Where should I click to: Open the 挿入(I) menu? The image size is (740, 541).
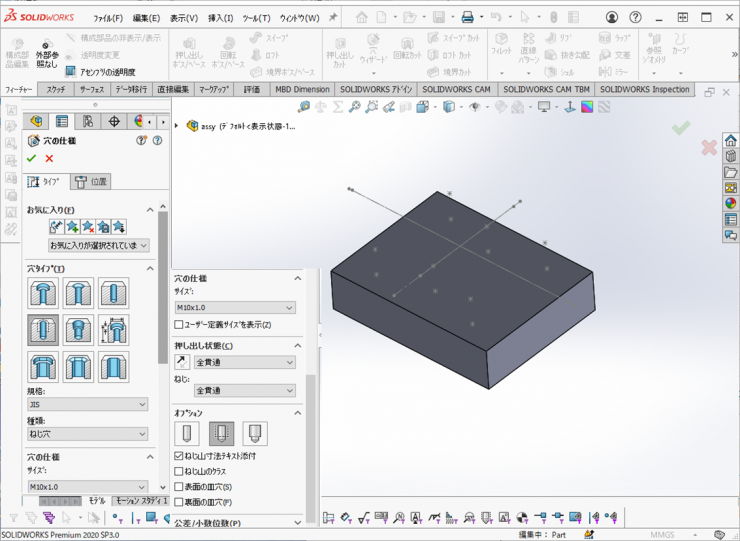(x=220, y=18)
